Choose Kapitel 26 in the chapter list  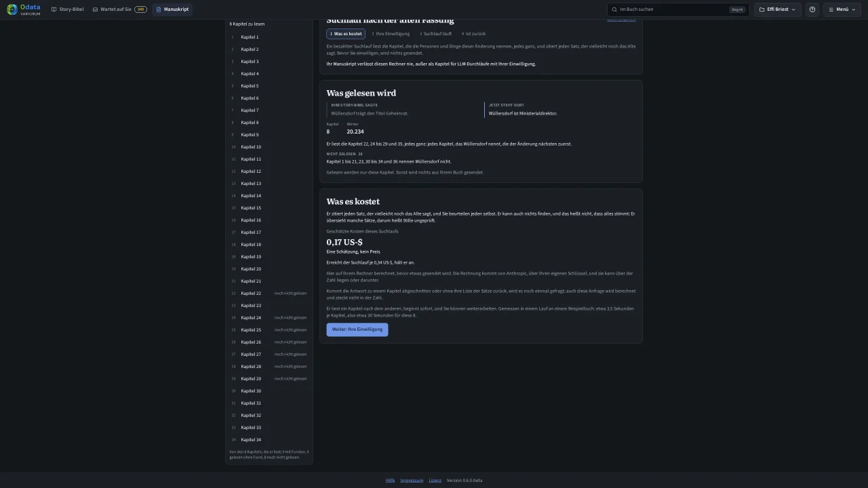coord(269,342)
